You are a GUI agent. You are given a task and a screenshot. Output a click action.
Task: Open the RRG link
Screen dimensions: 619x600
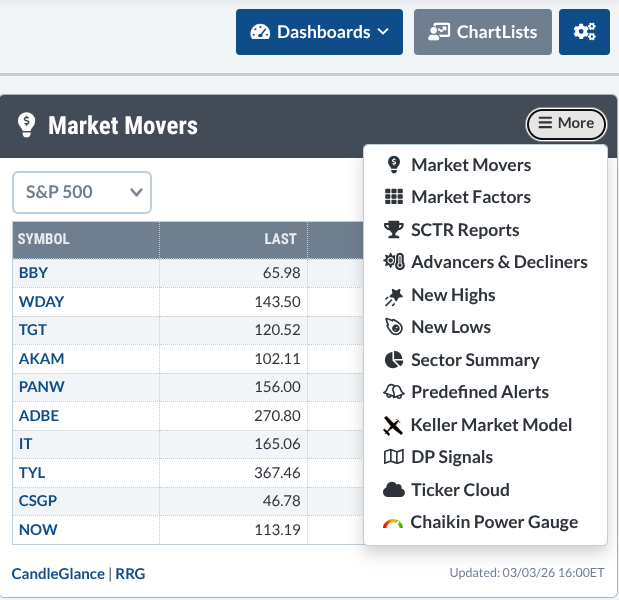[x=130, y=574]
